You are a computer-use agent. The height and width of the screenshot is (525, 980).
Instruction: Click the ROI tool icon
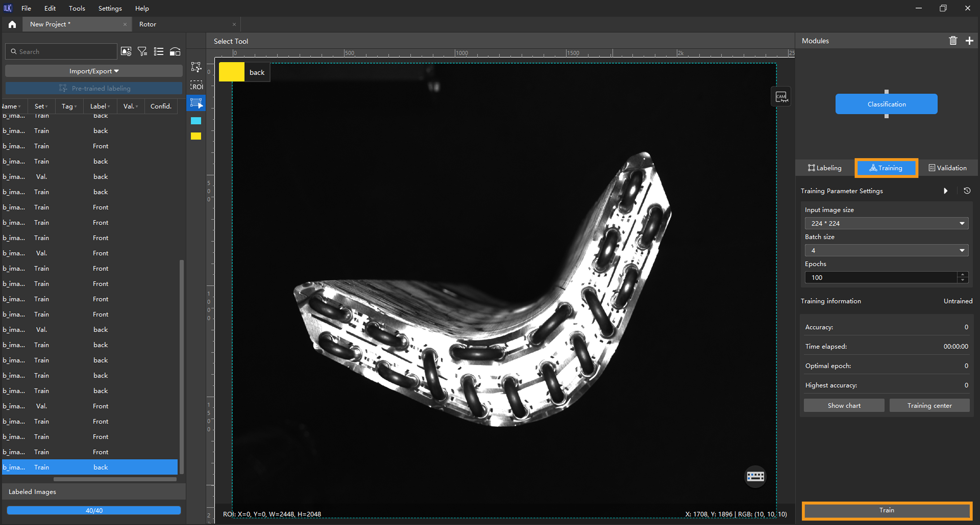[196, 85]
